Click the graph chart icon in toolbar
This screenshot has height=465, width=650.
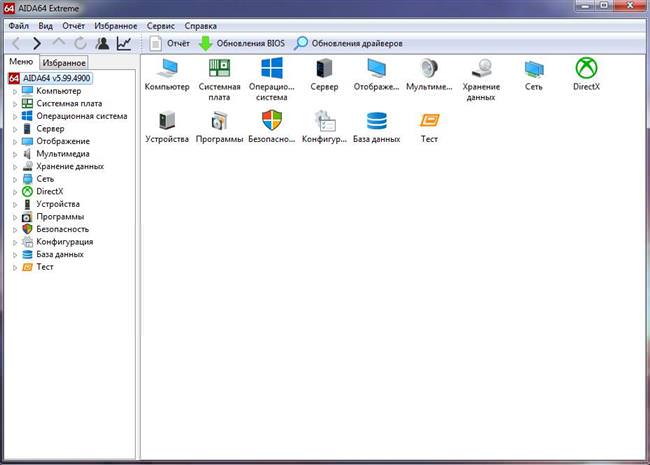(124, 43)
